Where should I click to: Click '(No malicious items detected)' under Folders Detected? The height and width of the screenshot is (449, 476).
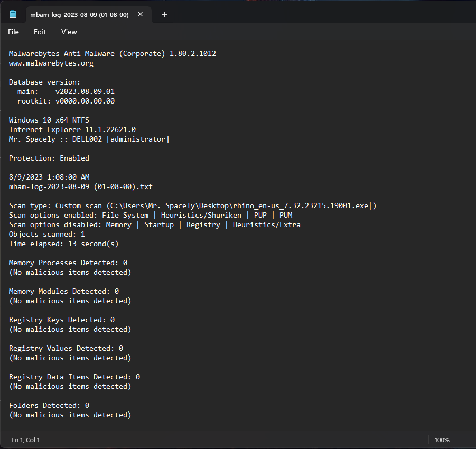(70, 415)
